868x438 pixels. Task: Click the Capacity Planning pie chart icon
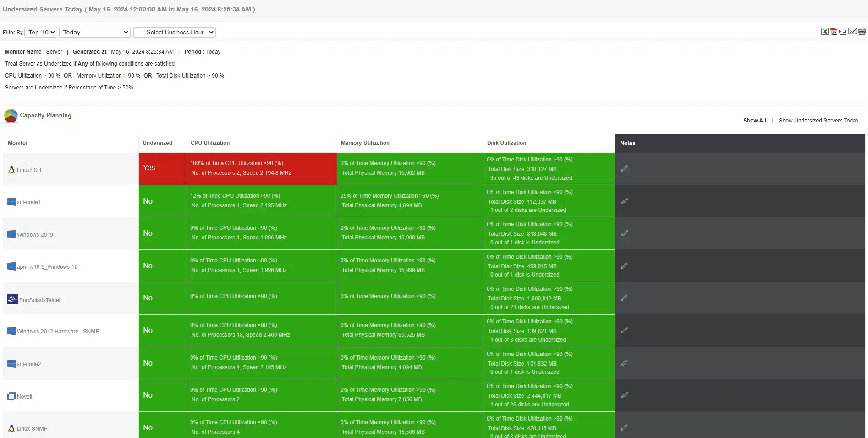(10, 116)
